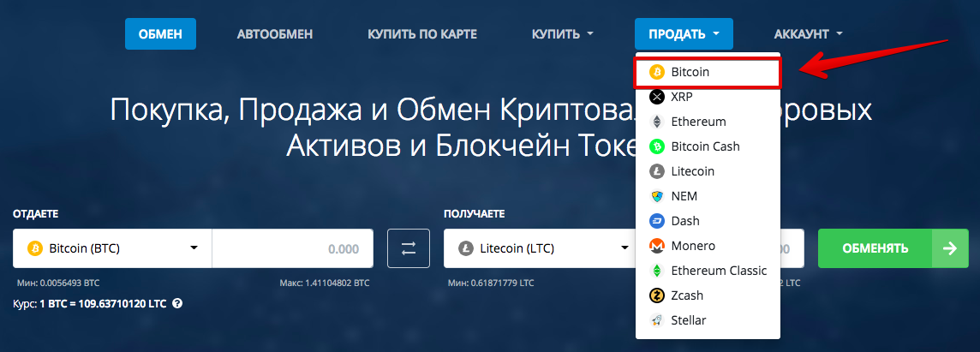Select Bitcoin from the sell menu
This screenshot has height=352, width=980.
click(708, 72)
